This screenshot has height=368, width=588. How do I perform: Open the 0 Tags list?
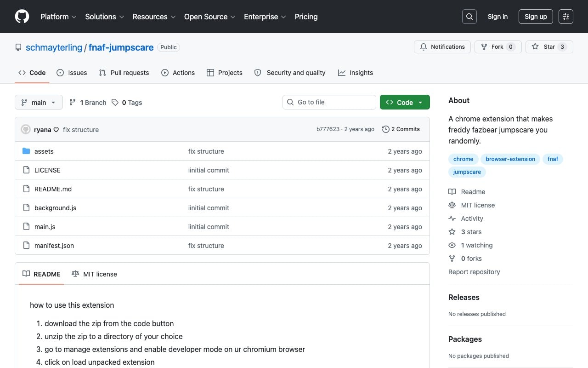pos(127,103)
